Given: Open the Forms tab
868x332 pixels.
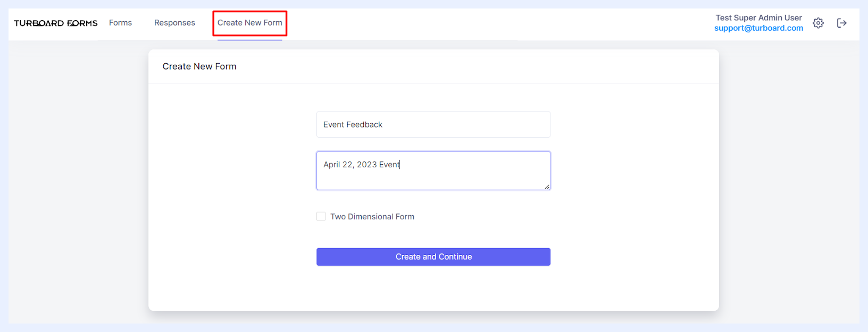Looking at the screenshot, I should click(x=120, y=23).
